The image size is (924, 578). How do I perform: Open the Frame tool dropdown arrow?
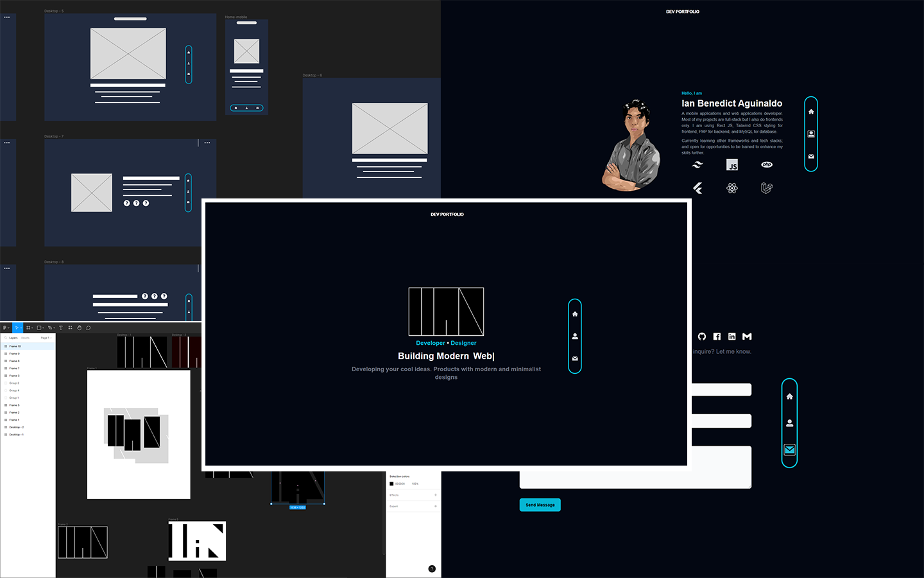click(33, 328)
